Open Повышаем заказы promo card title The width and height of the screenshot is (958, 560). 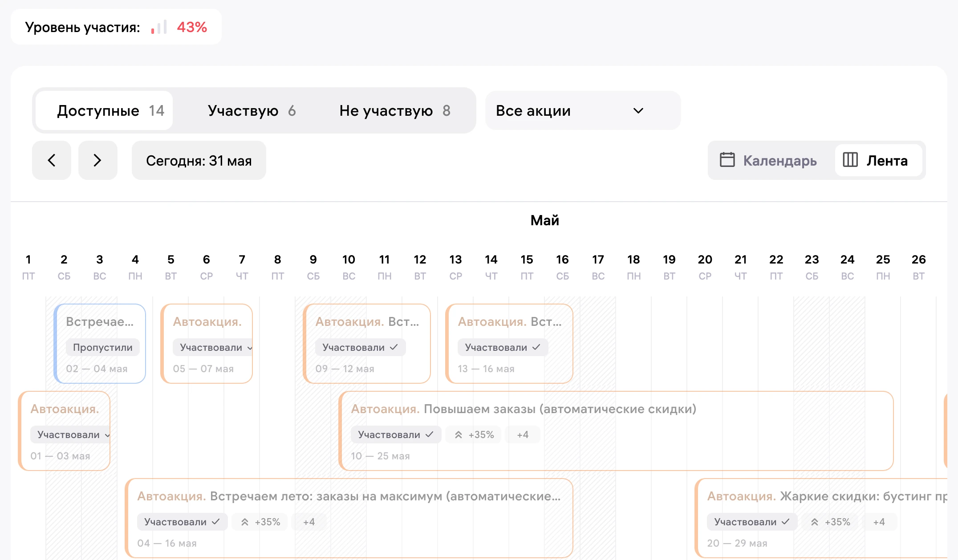pyautogui.click(x=524, y=409)
